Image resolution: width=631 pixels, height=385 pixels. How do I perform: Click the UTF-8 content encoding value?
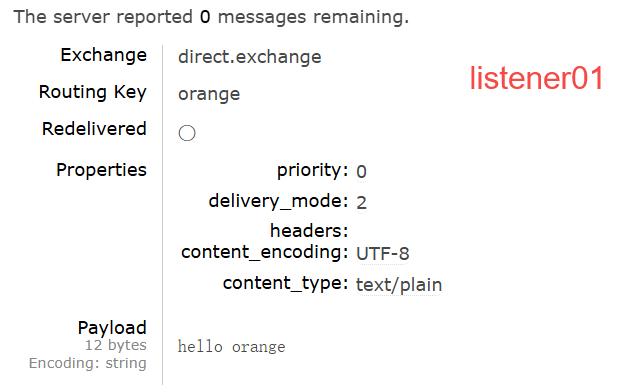click(383, 254)
